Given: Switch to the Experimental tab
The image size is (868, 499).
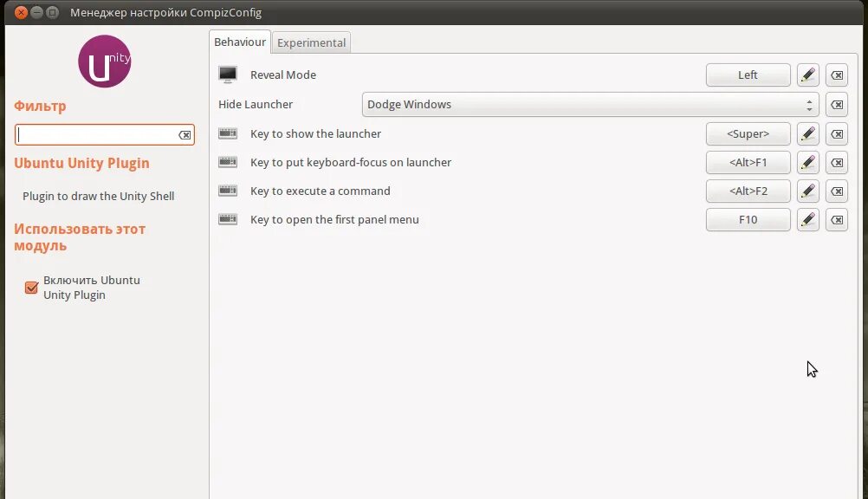Looking at the screenshot, I should pyautogui.click(x=311, y=42).
